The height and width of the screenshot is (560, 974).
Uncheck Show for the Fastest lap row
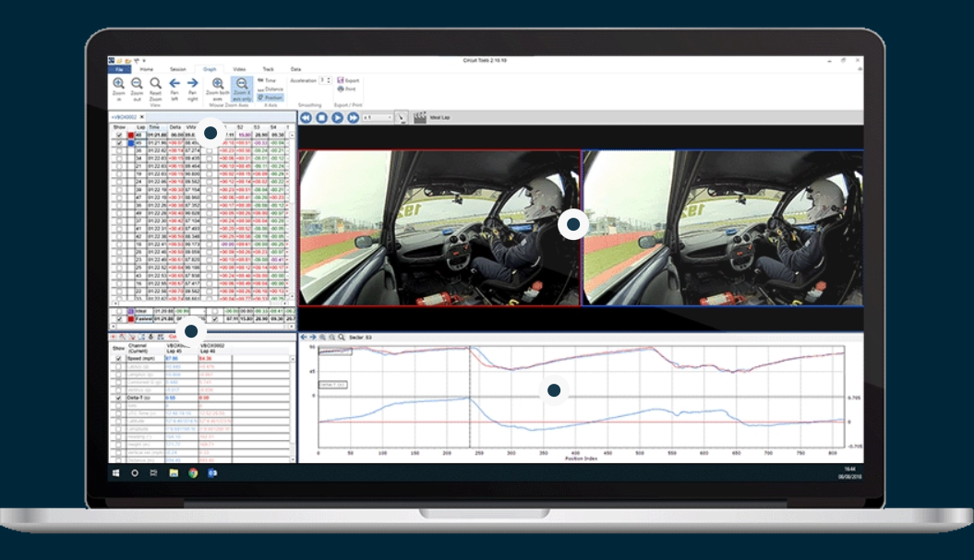click(119, 318)
